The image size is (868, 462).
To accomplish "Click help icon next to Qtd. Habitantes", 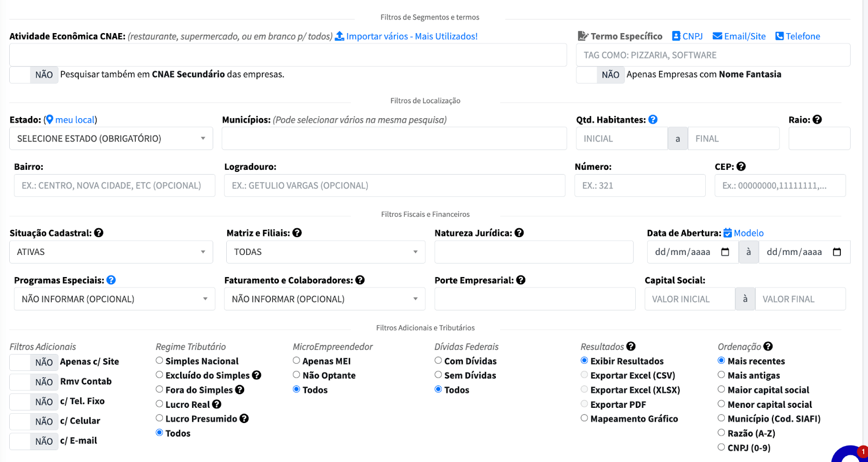I will pos(653,119).
